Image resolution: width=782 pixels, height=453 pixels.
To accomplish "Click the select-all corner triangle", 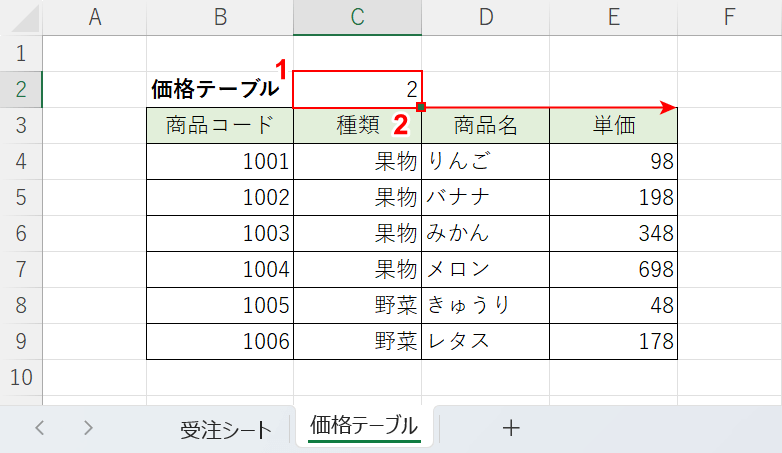I will pos(22,17).
